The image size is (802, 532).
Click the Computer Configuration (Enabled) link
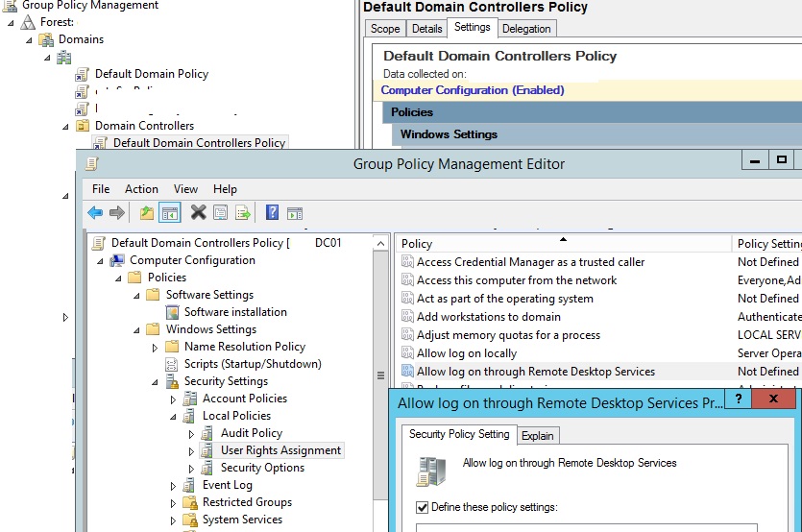(x=472, y=90)
